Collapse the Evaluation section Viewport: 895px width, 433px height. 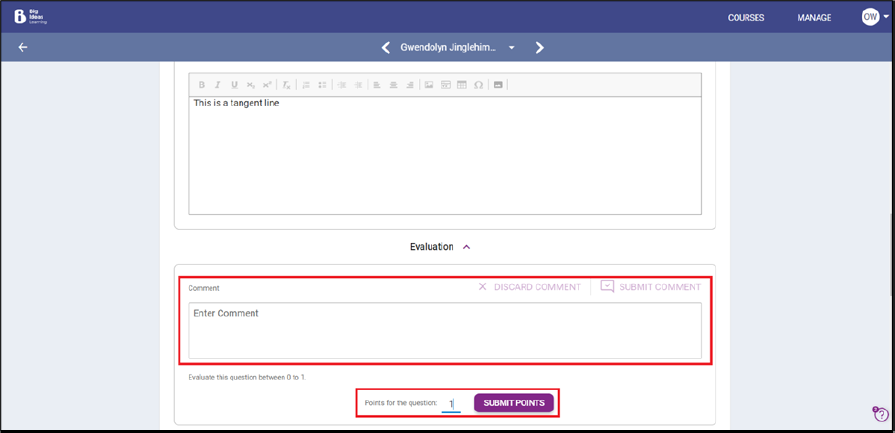point(466,247)
